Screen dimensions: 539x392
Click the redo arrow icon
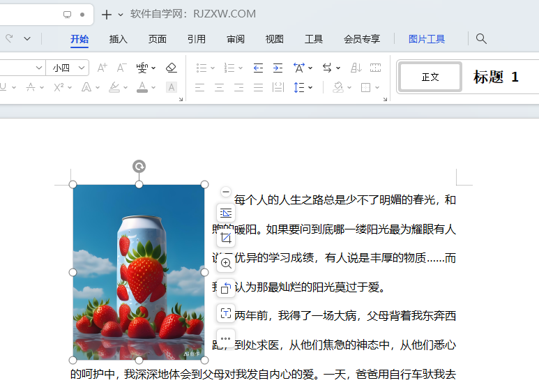click(9, 38)
